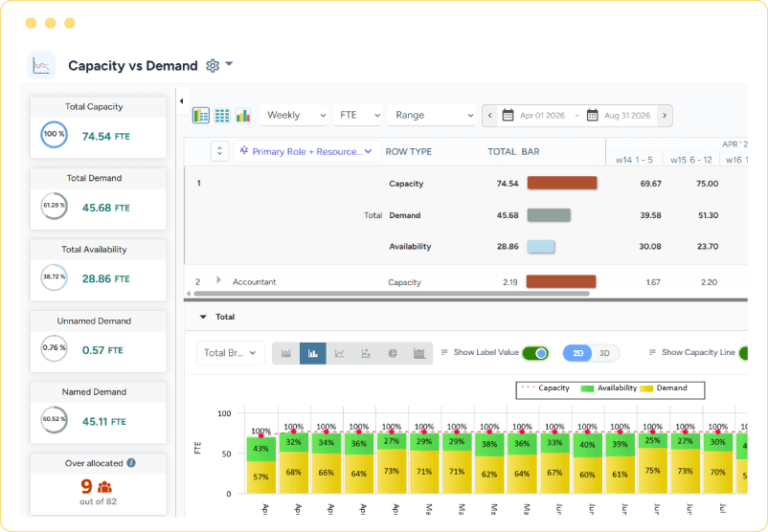Toggle Show Label Value switch

tap(535, 353)
